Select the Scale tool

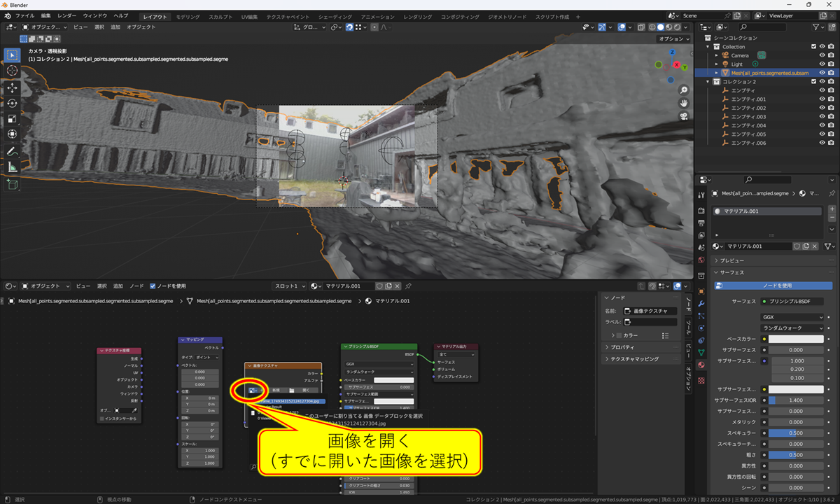[x=12, y=118]
